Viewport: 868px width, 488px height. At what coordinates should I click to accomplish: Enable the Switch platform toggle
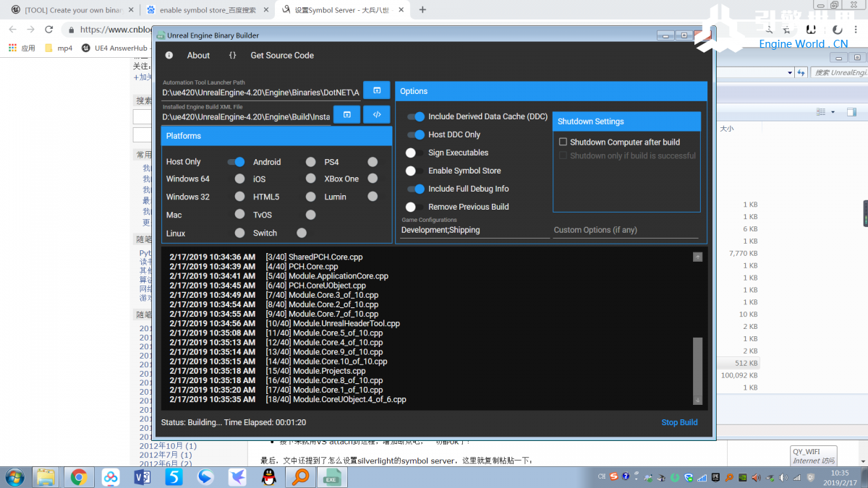pyautogui.click(x=302, y=233)
